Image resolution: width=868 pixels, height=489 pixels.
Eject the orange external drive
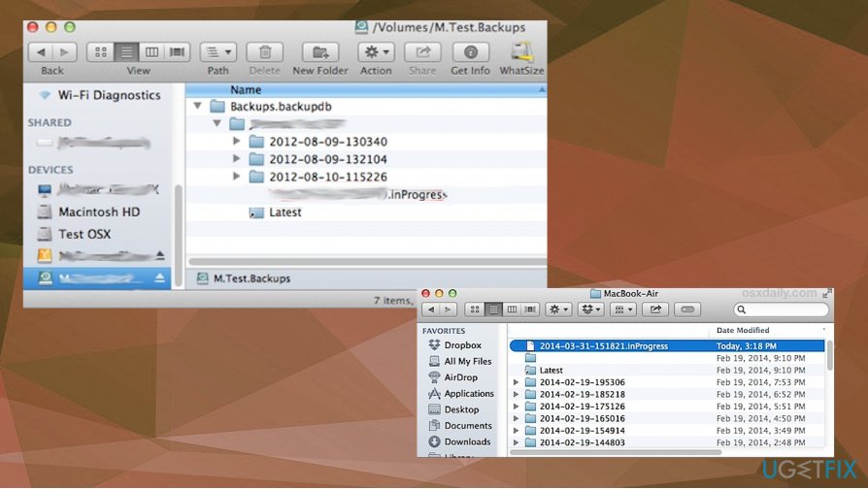pos(160,255)
